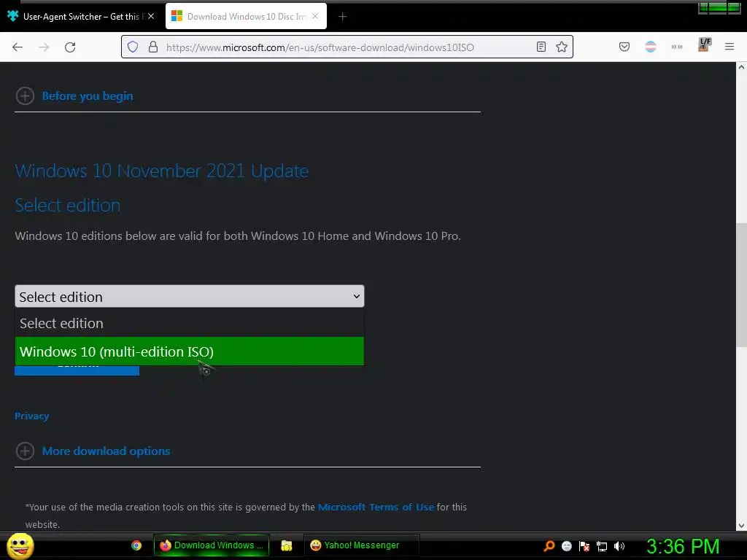
Task: Launch Chrome from the taskbar
Action: pos(136,545)
